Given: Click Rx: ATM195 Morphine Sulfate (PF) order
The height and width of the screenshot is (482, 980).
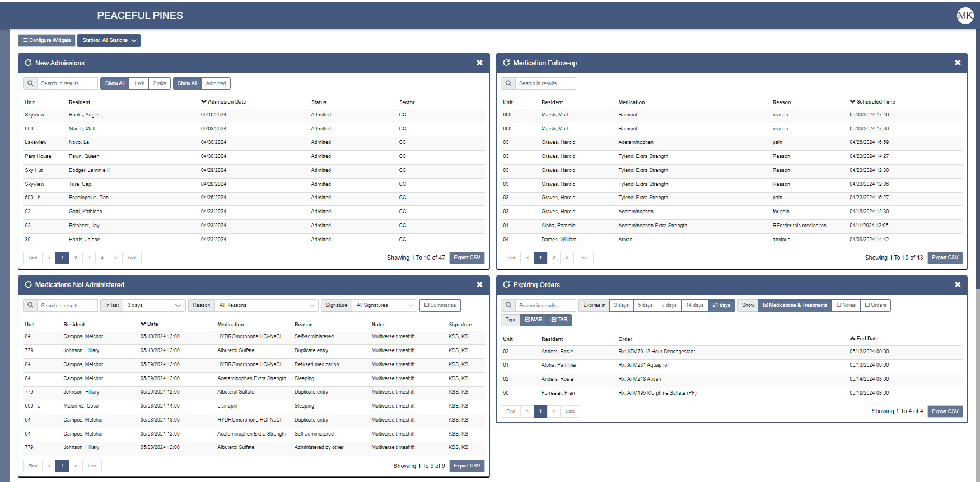Looking at the screenshot, I should [x=657, y=393].
